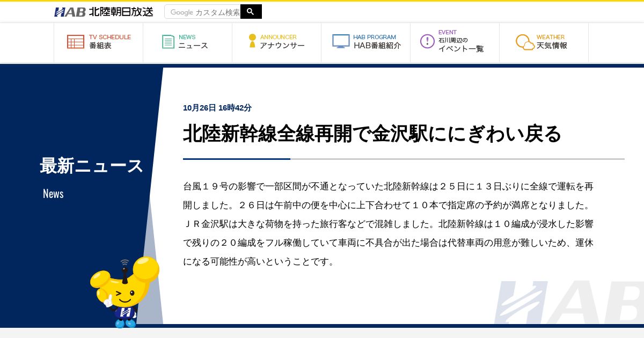Viewport: 644px width, 338px height.
Task: Click the HAB 北陸朝日放送 logo
Action: click(104, 12)
